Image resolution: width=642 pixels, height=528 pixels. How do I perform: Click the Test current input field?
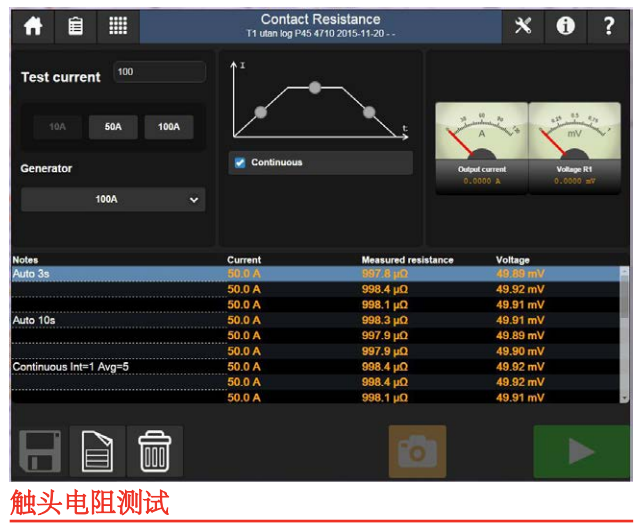pos(159,72)
